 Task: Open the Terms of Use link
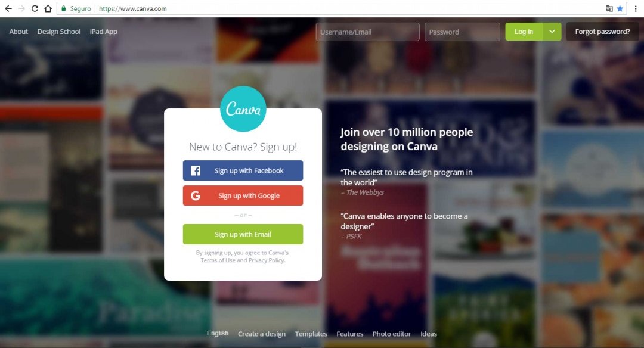(x=218, y=260)
